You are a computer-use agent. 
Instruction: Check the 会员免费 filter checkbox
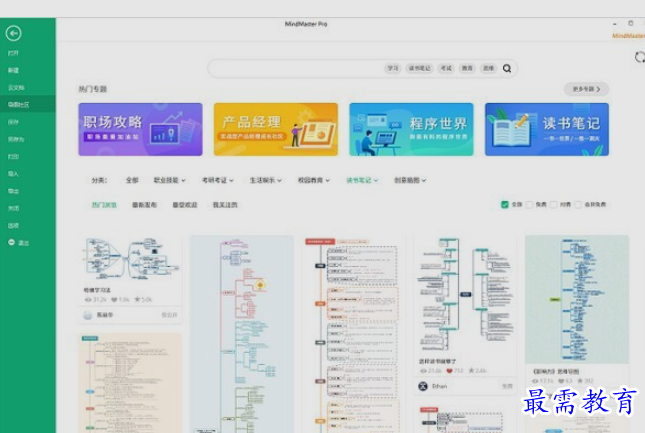578,204
